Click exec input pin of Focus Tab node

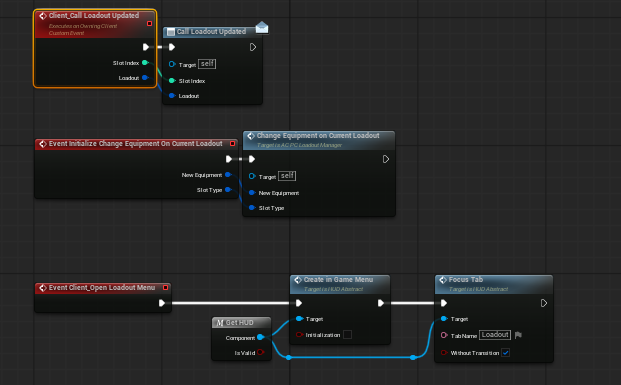point(444,303)
